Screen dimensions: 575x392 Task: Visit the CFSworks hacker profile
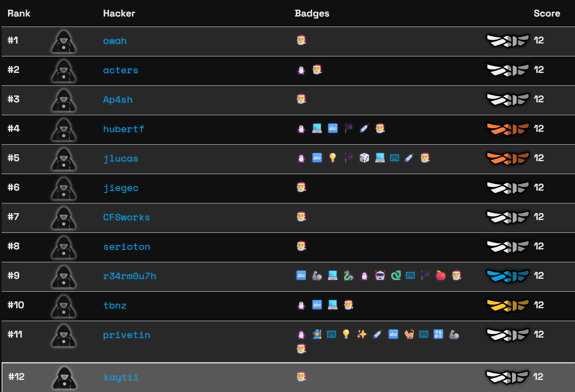click(x=127, y=218)
